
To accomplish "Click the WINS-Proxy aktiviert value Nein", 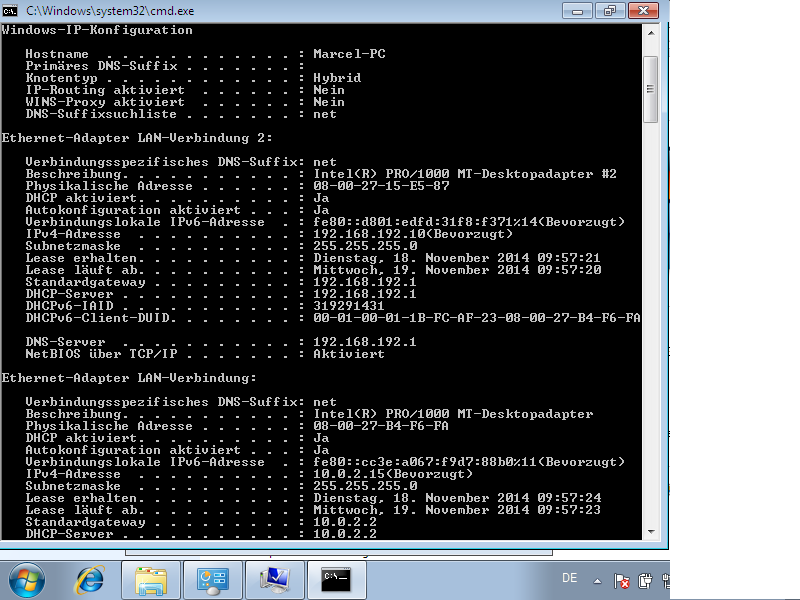I will click(x=329, y=102).
